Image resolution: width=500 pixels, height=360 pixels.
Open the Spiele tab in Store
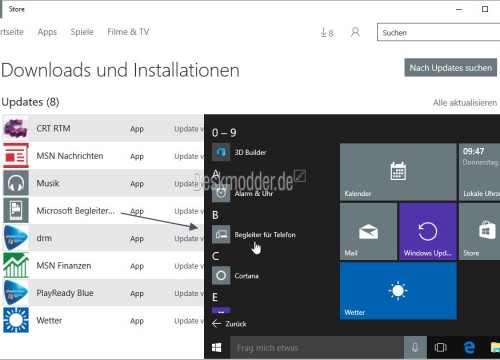82,32
